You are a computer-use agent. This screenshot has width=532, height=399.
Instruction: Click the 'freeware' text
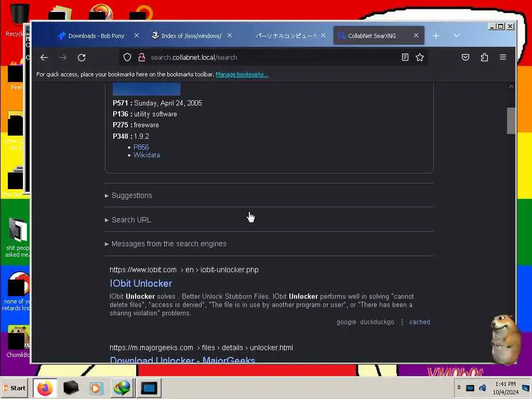(x=146, y=125)
